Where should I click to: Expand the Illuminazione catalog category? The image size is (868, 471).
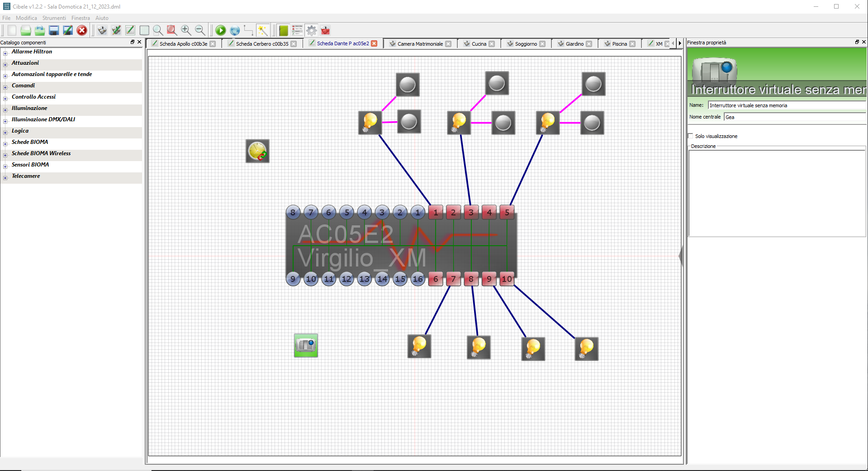(5, 109)
